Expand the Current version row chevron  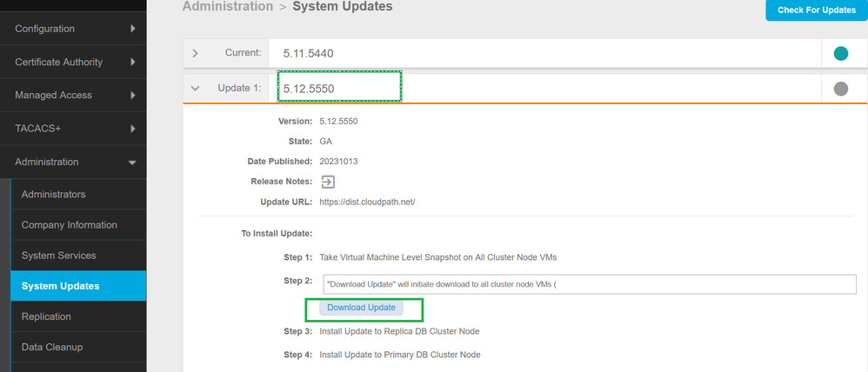click(196, 54)
